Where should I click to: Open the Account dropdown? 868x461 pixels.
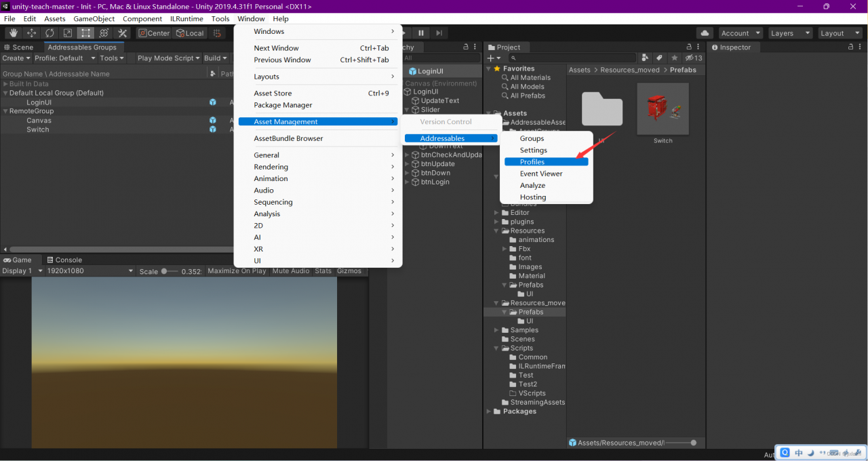pyautogui.click(x=740, y=33)
